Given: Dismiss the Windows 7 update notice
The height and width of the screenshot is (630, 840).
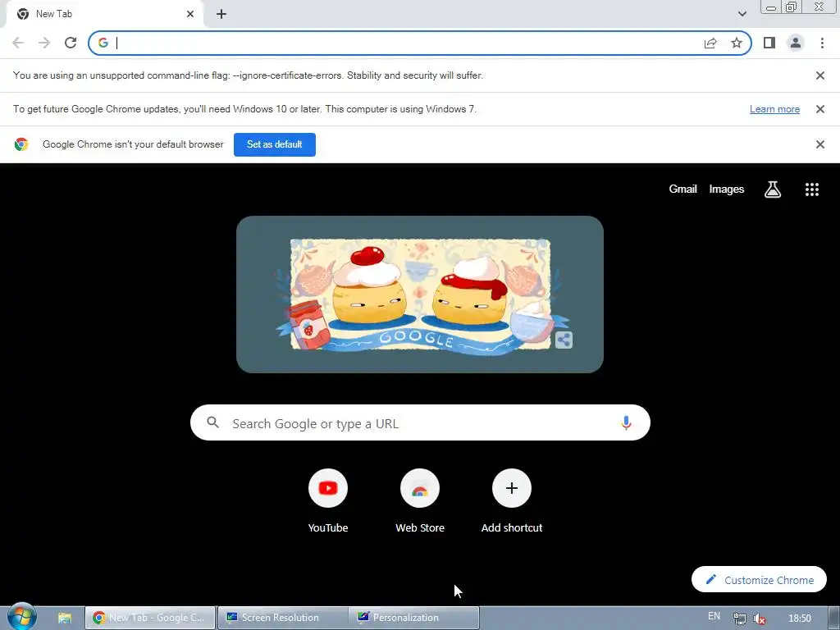Looking at the screenshot, I should (x=819, y=109).
